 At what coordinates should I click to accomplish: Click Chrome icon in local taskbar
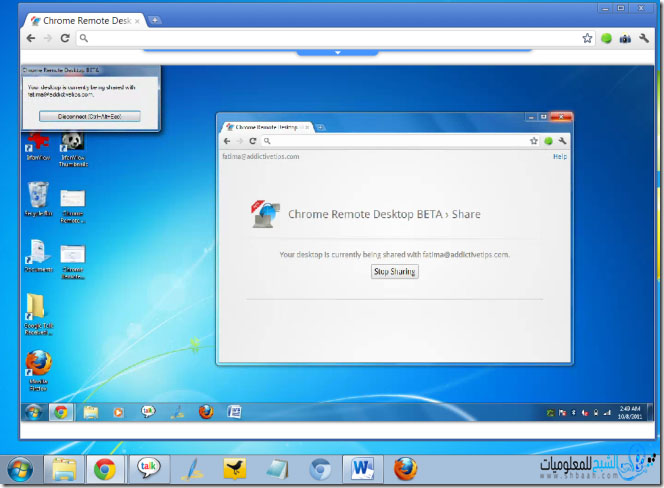[105, 469]
